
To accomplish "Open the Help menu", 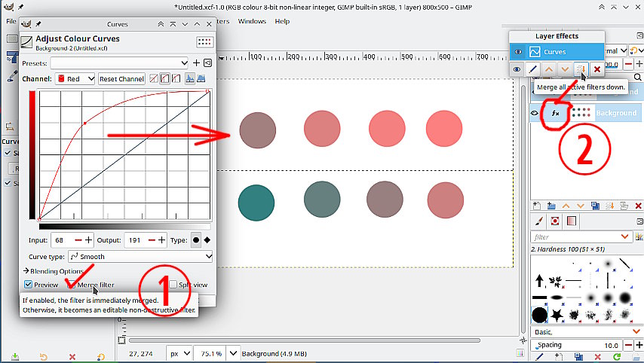I will coord(282,21).
